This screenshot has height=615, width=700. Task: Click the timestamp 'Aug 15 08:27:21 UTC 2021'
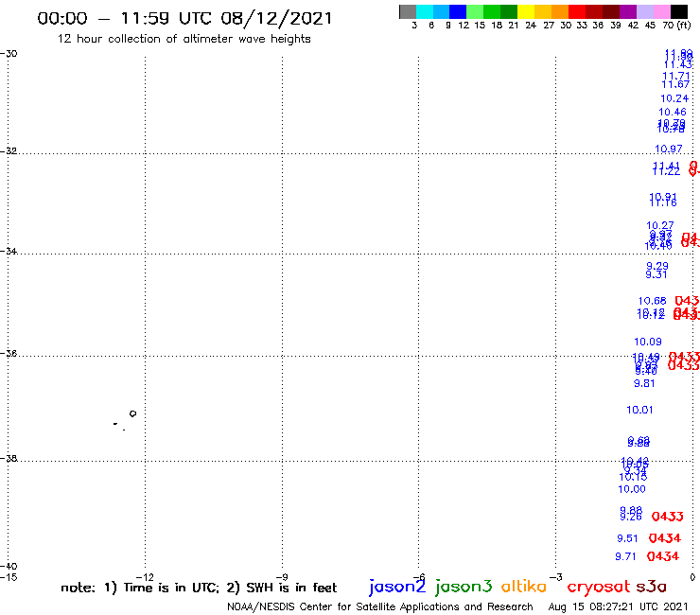[x=618, y=606]
